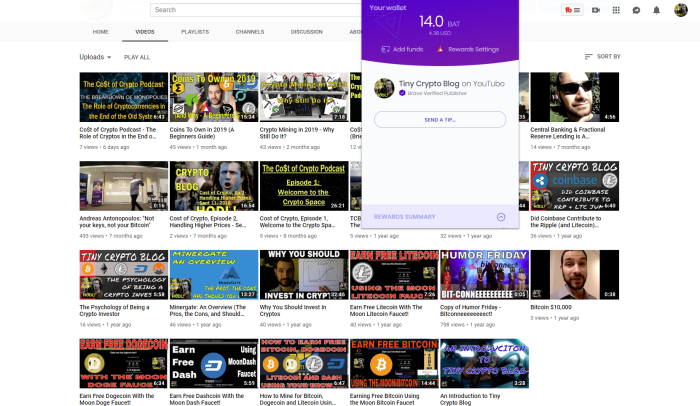Image resolution: width=700 pixels, height=406 pixels.
Task: Click the Sort By label
Action: pyautogui.click(x=608, y=57)
